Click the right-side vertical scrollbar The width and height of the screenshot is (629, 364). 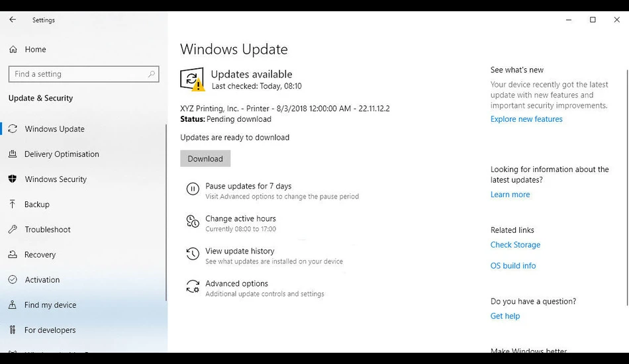(x=627, y=187)
